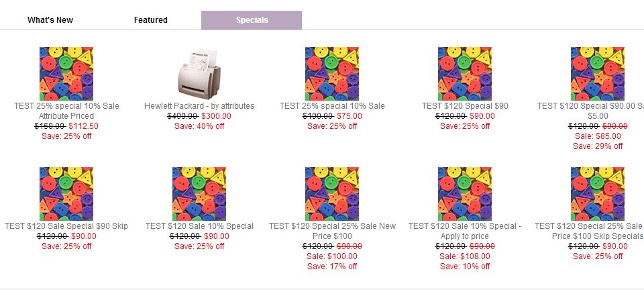This screenshot has height=290, width=644.
Task: Open TEST 25% special 10% Sale Attribute Priced
Action: 66,111
